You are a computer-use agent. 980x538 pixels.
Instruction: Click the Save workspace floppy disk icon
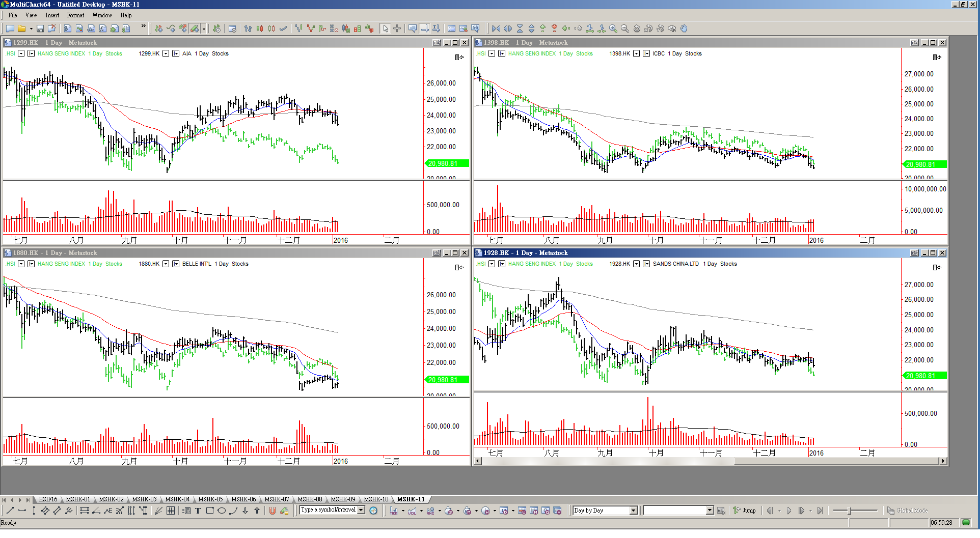coord(40,29)
